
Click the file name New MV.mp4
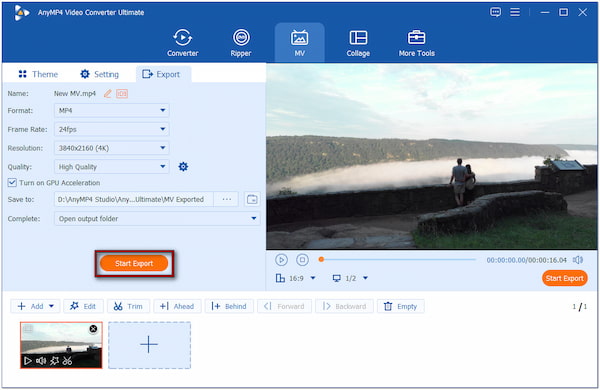click(x=75, y=93)
